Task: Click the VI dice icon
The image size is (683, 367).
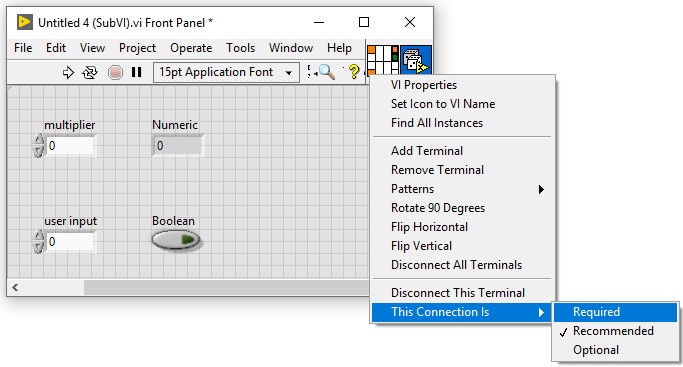Action: pos(416,60)
